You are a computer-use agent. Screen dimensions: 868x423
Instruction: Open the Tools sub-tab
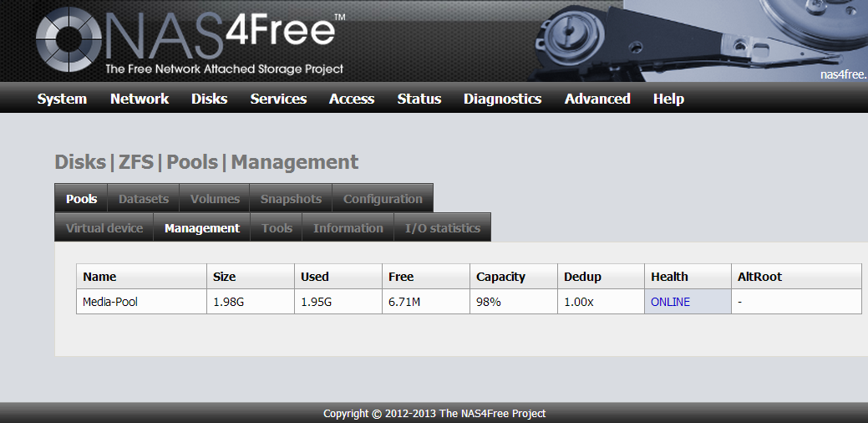click(277, 228)
